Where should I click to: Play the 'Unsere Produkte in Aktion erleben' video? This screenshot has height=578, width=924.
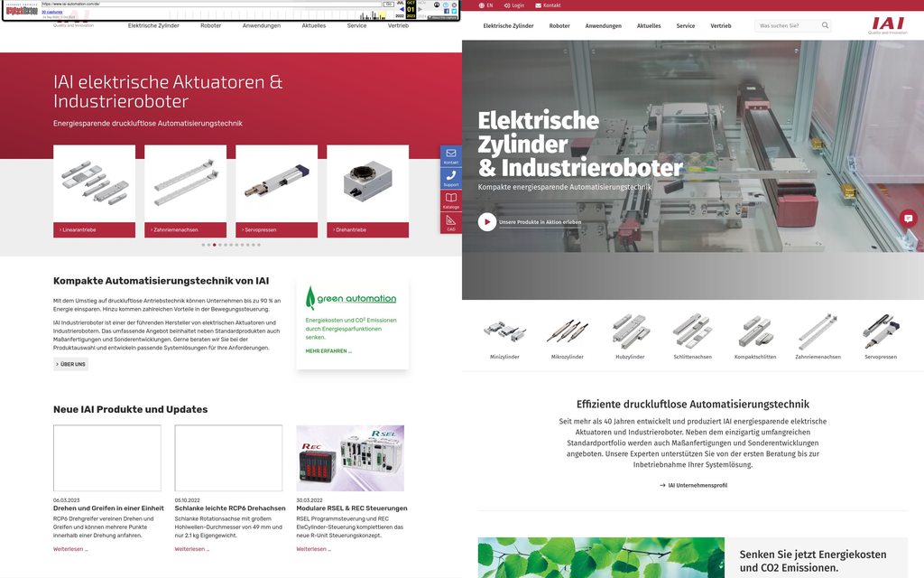click(487, 220)
